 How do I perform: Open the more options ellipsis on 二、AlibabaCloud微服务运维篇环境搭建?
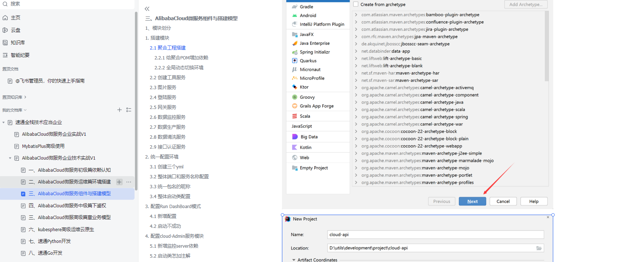pyautogui.click(x=129, y=182)
